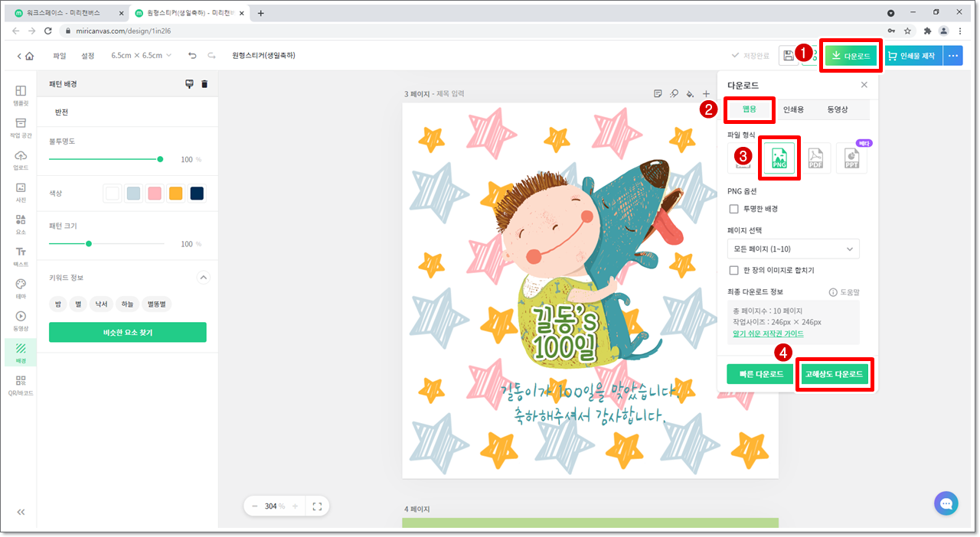Add a page with plus icon above canvas
The width and height of the screenshot is (980, 537).
pos(706,93)
